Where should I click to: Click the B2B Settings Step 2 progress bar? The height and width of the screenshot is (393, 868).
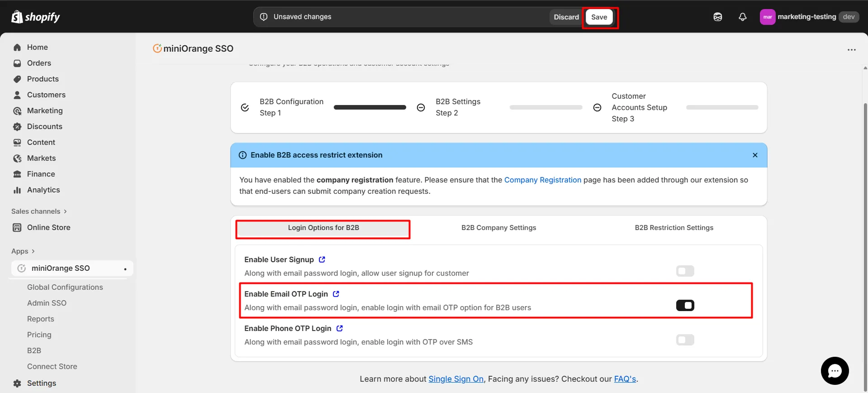[546, 107]
